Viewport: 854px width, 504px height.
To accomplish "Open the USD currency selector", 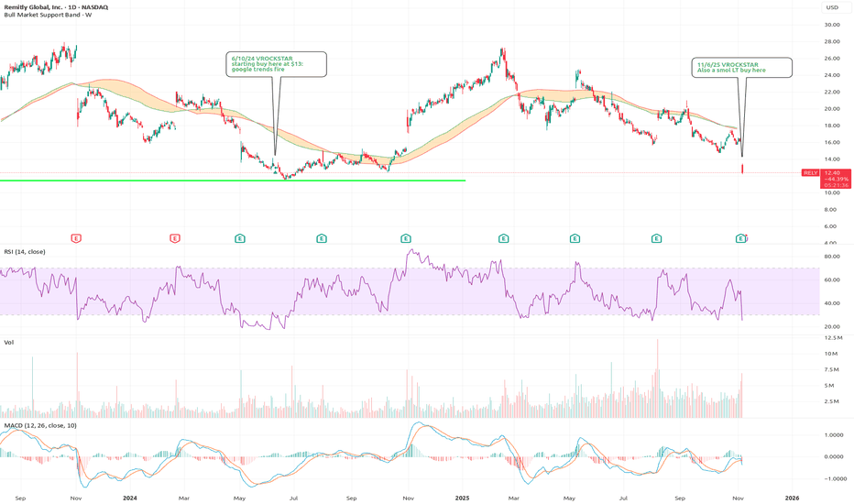I will [832, 7].
